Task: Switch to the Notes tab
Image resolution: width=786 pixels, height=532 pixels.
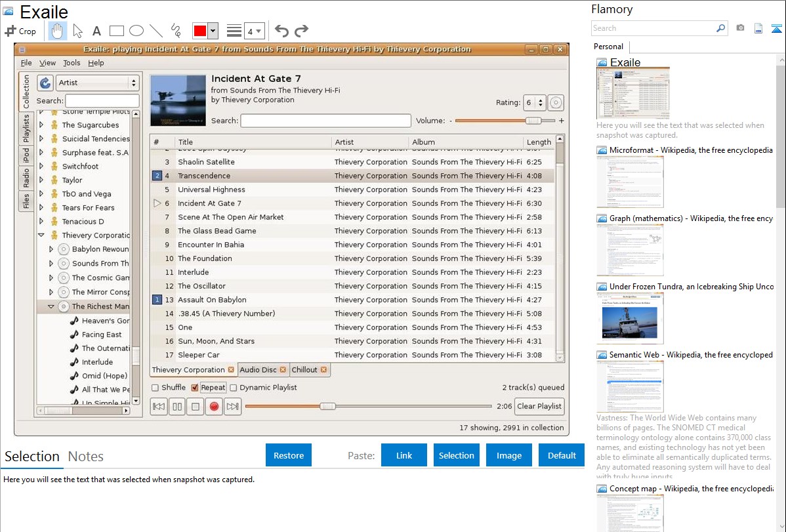Action: point(86,457)
